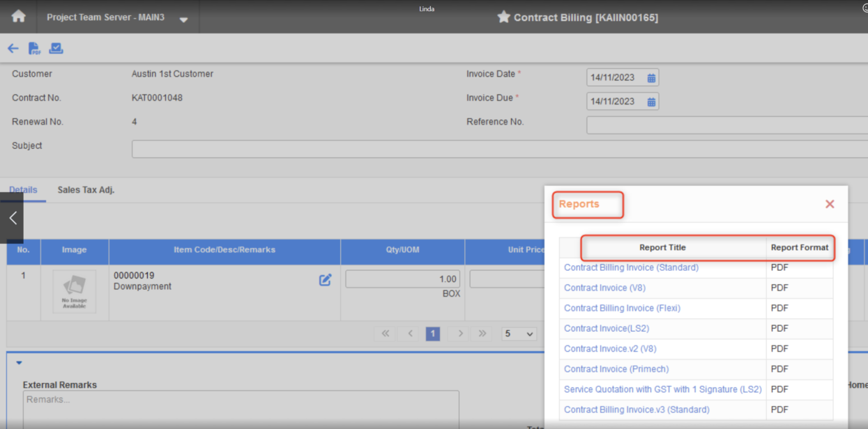868x429 pixels.
Task: Click the back arrow navigation icon
Action: (x=13, y=48)
